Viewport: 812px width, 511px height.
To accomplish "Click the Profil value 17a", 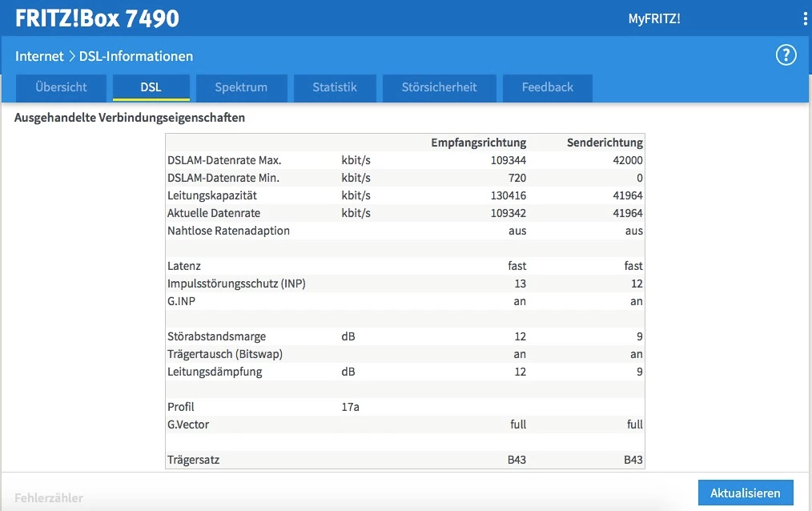I will point(350,407).
